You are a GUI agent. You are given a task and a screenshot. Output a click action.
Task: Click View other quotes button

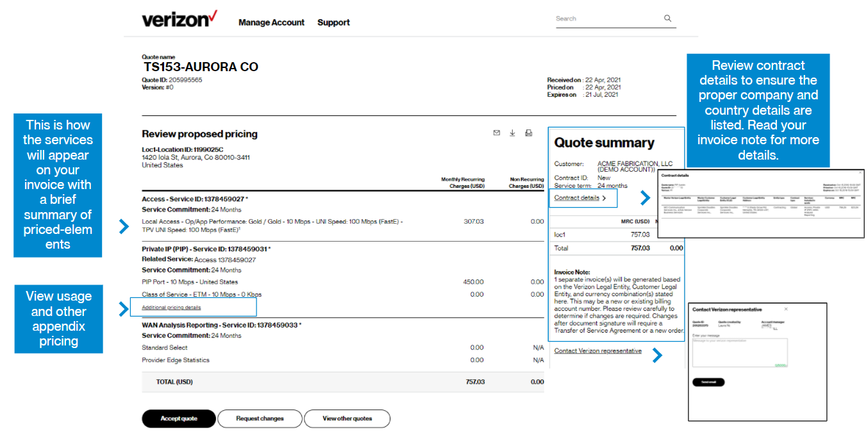[x=347, y=419]
